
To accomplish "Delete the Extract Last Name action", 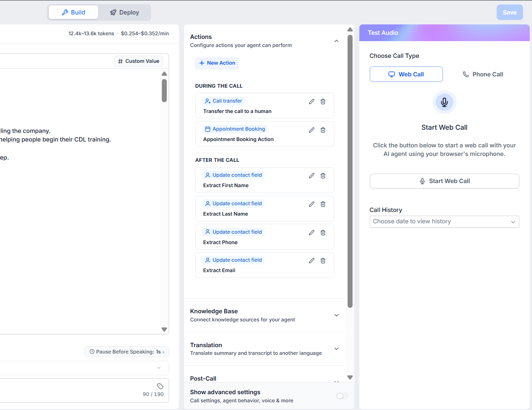I will (323, 204).
